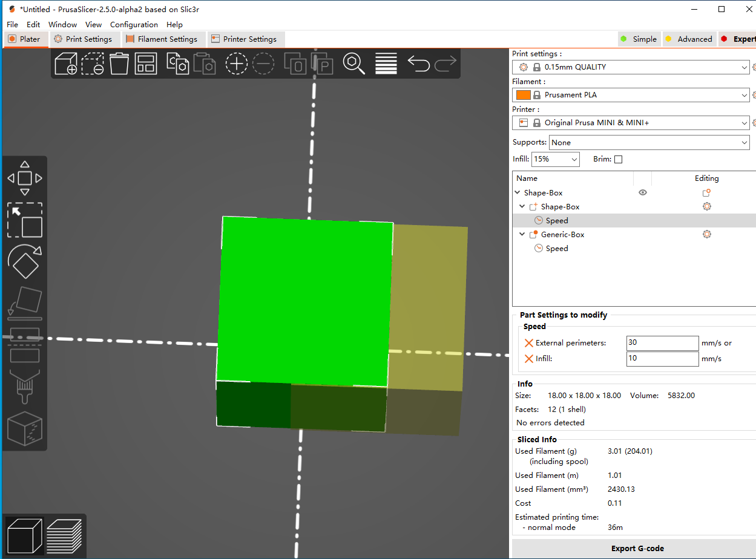This screenshot has width=756, height=559.
Task: Click the Delete selected object icon
Action: click(x=93, y=63)
